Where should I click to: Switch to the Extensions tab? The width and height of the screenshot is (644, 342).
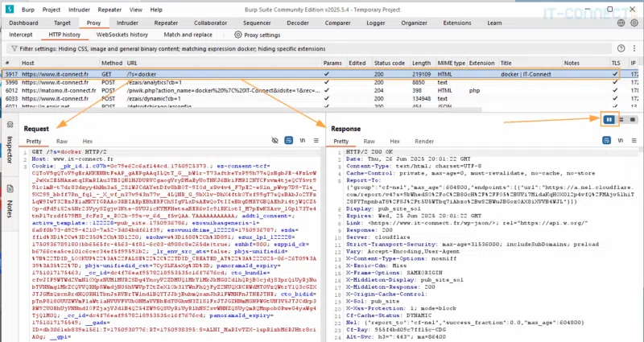(x=457, y=23)
